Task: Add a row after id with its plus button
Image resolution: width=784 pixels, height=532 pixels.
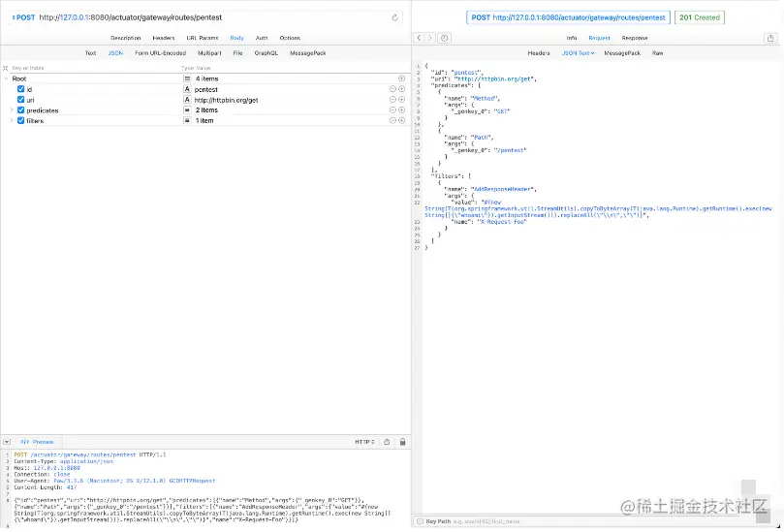Action: [x=401, y=89]
